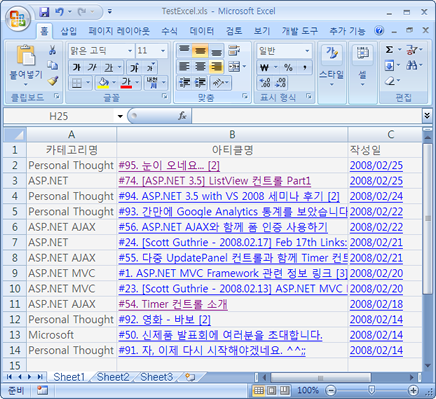Open the borders dropdown arrow
Image resolution: width=436 pixels, height=399 pixels.
coord(88,82)
